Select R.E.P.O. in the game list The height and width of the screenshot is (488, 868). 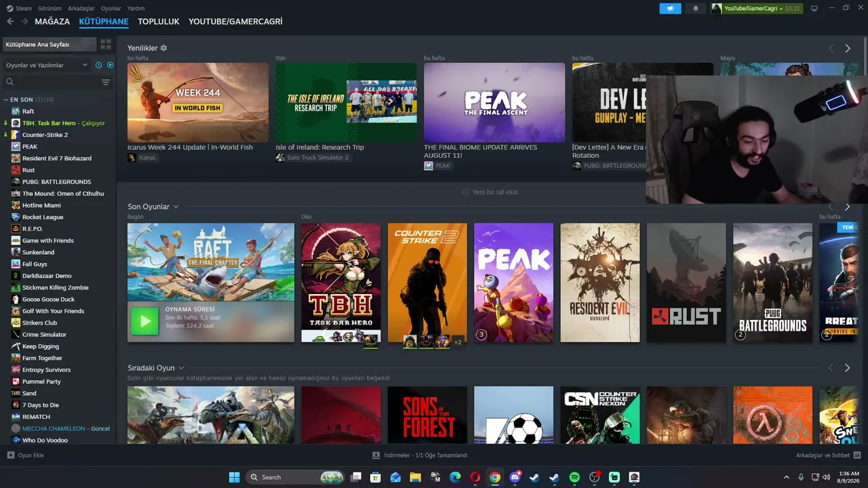coord(33,228)
